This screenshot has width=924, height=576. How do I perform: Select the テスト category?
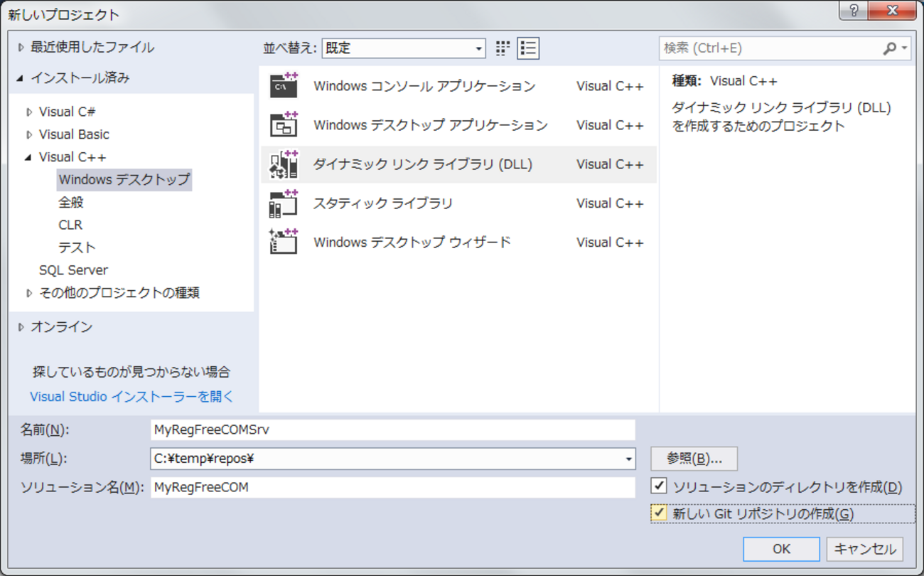[x=77, y=247]
